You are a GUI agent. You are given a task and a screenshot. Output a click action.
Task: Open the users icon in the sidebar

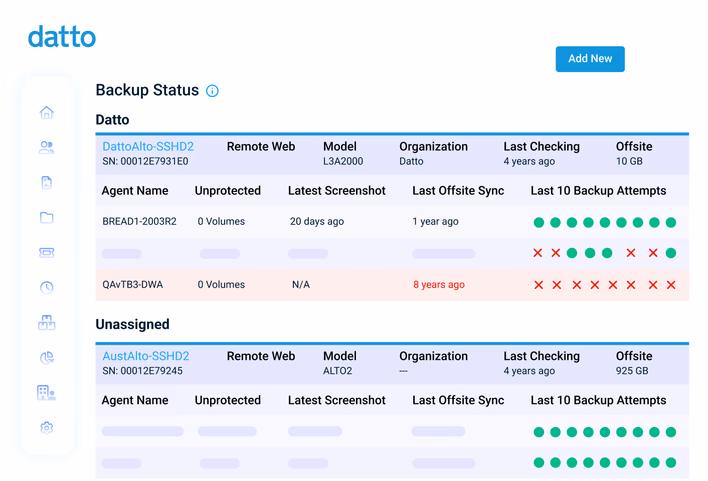(47, 147)
